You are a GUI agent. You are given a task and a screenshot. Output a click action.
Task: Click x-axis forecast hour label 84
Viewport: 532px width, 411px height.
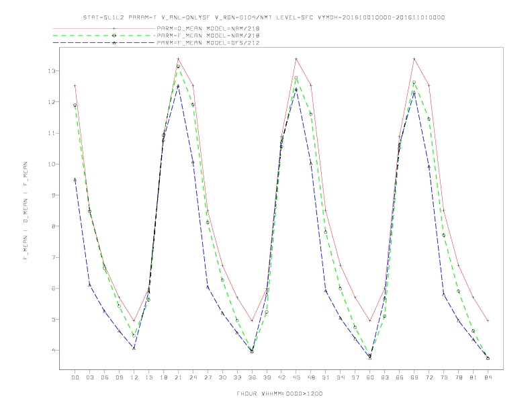tap(488, 377)
